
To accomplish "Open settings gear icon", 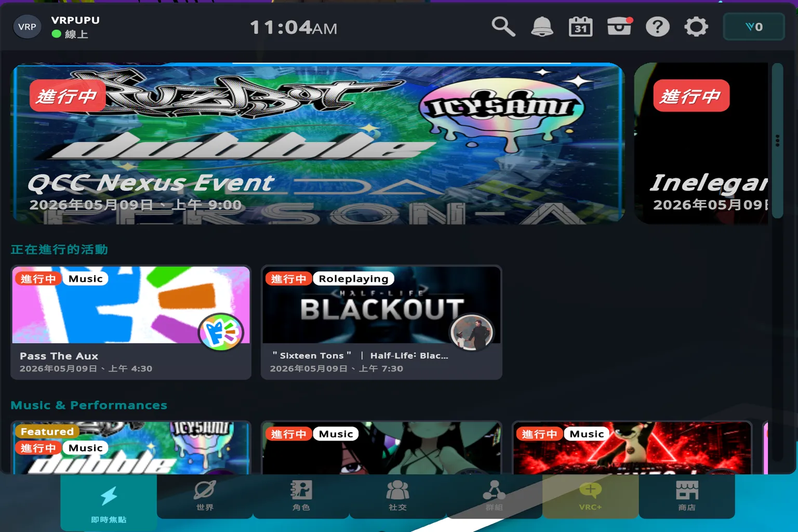I will [696, 26].
